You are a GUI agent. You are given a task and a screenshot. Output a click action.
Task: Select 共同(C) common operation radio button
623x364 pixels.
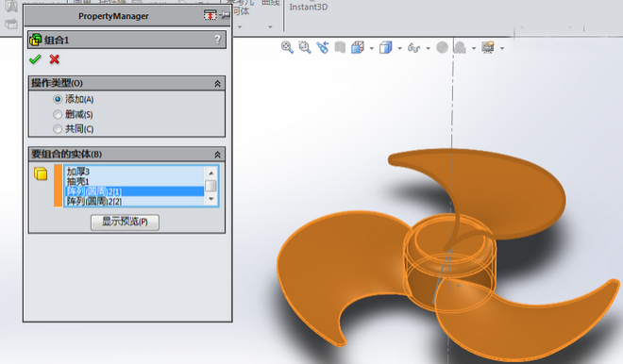point(58,128)
